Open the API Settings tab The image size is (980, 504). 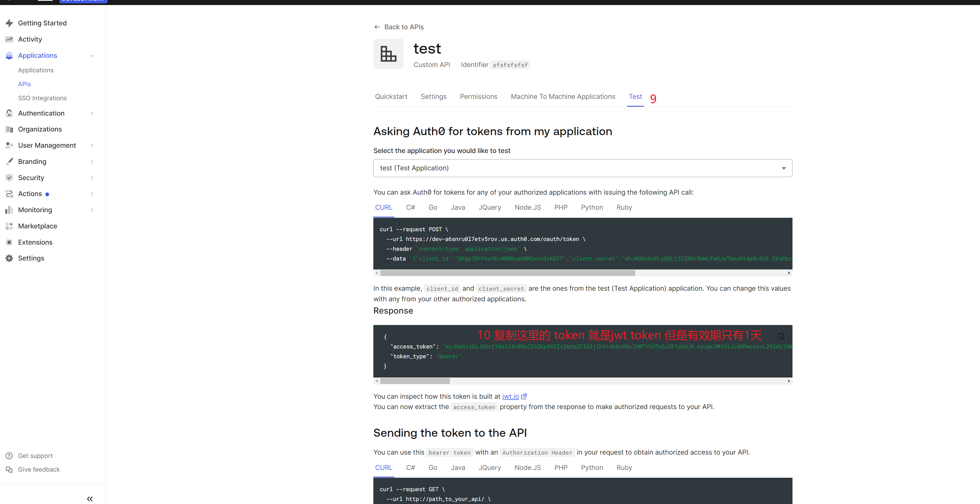click(433, 97)
